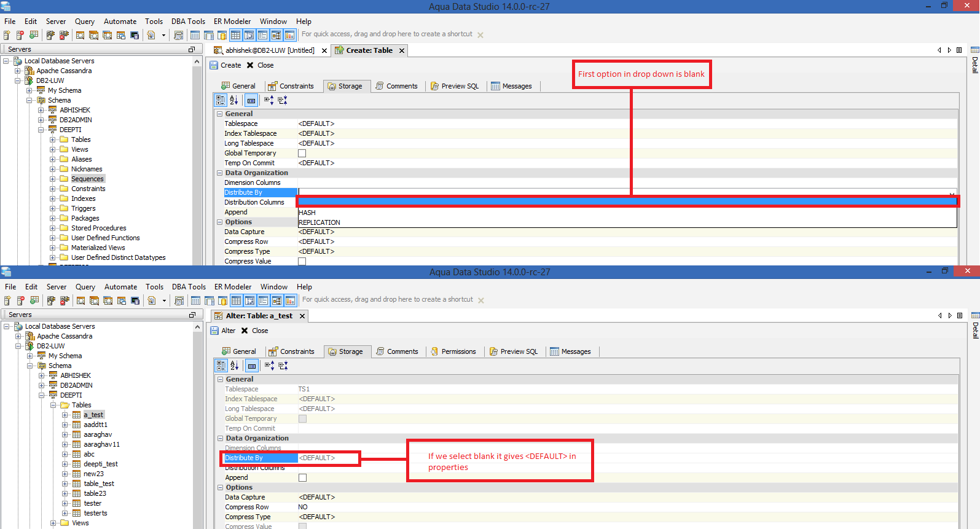Screen dimensions: 980x529
Task: Sort properties A-Z in lower Alter Table window
Action: (x=235, y=366)
